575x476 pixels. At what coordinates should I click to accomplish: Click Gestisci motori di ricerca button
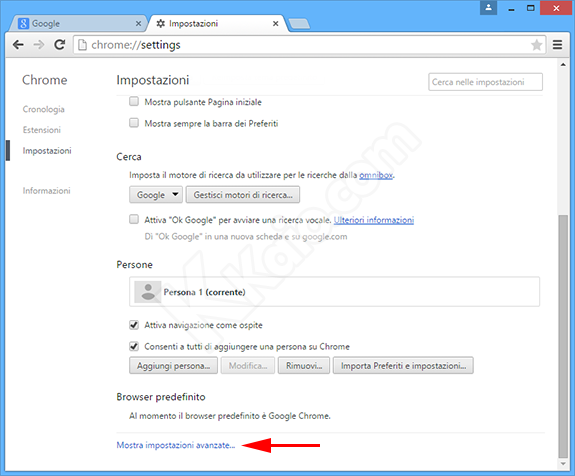tap(243, 195)
